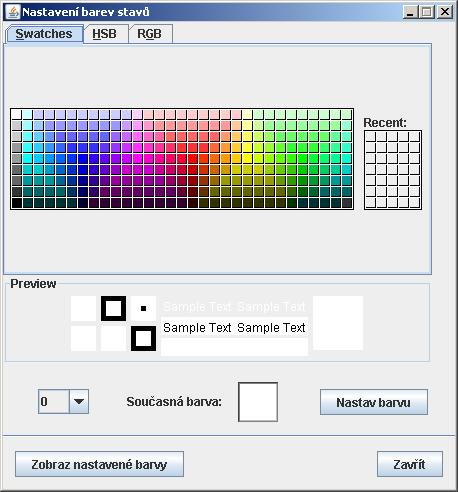Pick the white swatch in the top-left corner
458x492 pixels.
(16, 115)
